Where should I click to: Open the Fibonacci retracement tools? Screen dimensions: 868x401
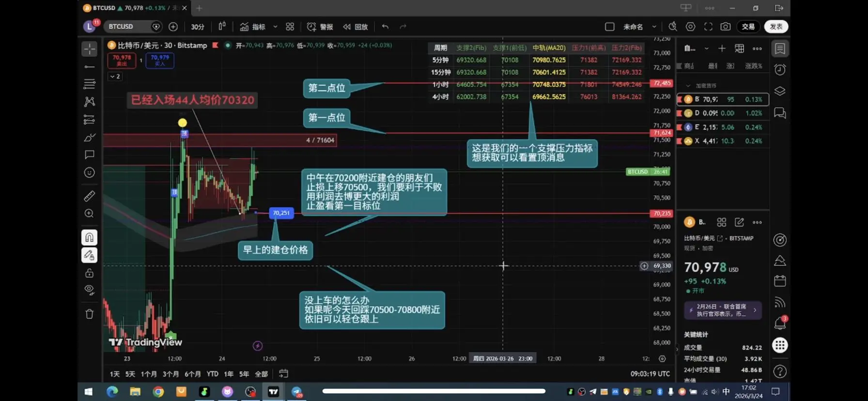tap(90, 84)
